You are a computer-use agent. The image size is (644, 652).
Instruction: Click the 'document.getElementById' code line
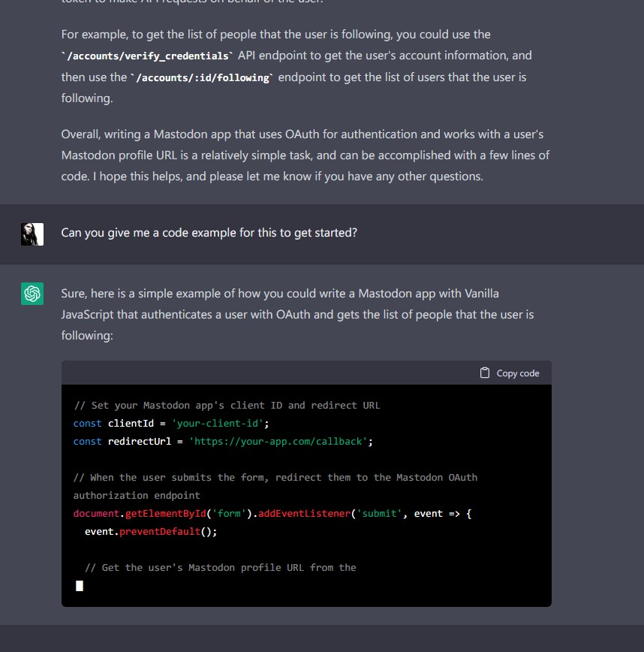tap(272, 514)
